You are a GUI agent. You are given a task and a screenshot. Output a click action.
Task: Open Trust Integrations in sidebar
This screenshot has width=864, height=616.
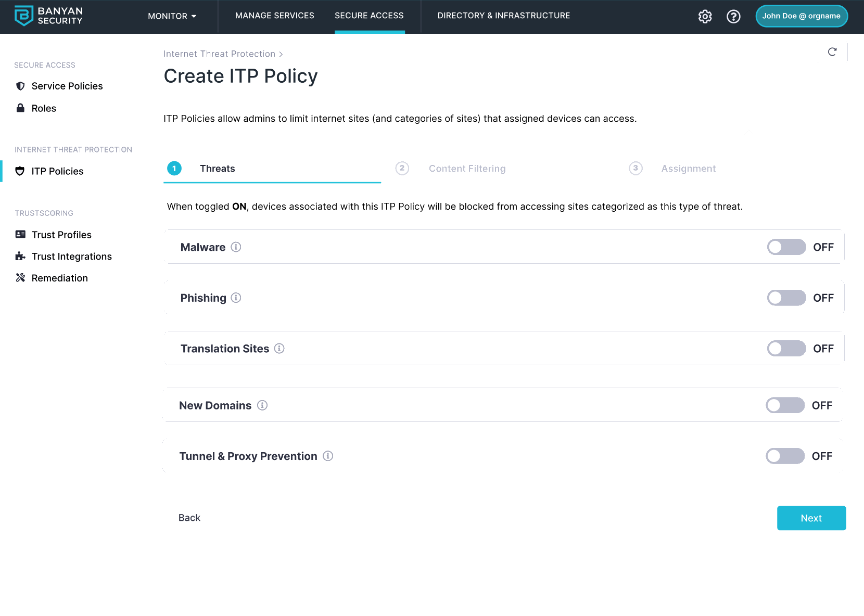[x=71, y=256]
